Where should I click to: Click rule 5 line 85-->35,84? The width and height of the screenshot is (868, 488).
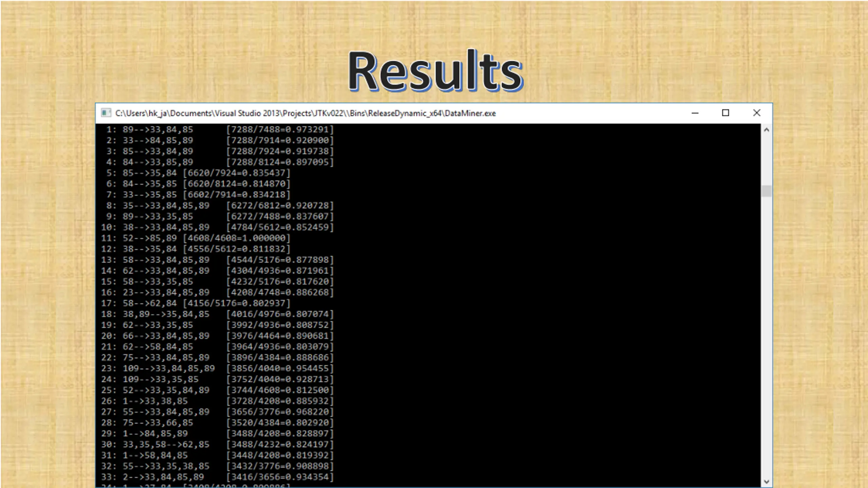coord(150,173)
